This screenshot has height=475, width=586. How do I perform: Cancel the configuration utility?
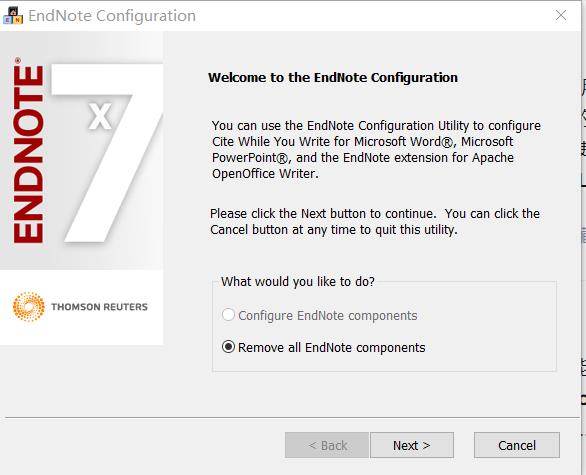(517, 445)
